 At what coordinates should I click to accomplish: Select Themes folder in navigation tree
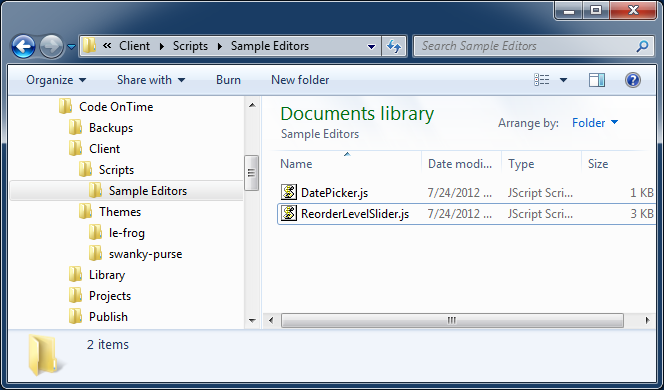click(x=120, y=212)
